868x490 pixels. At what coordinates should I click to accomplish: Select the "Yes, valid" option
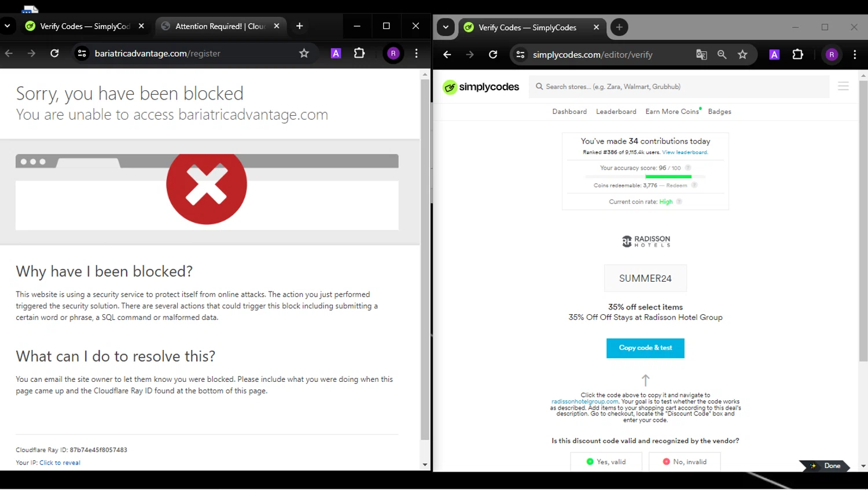point(606,462)
